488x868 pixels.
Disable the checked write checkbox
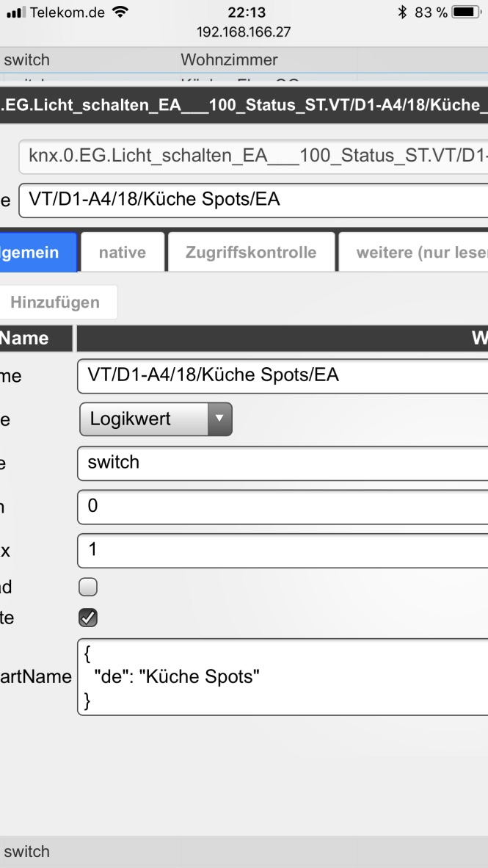click(88, 618)
